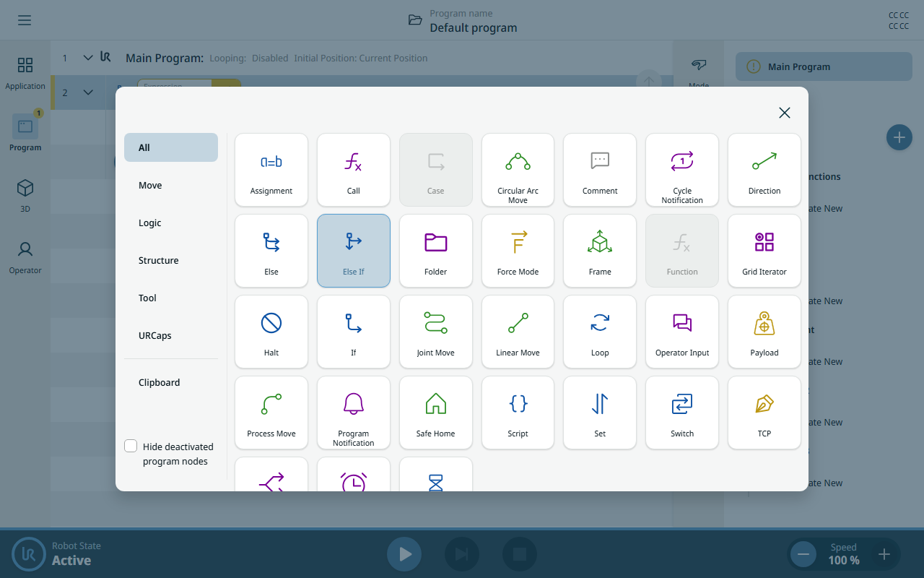Start program with the play button
This screenshot has height=578, width=924.
click(x=404, y=554)
